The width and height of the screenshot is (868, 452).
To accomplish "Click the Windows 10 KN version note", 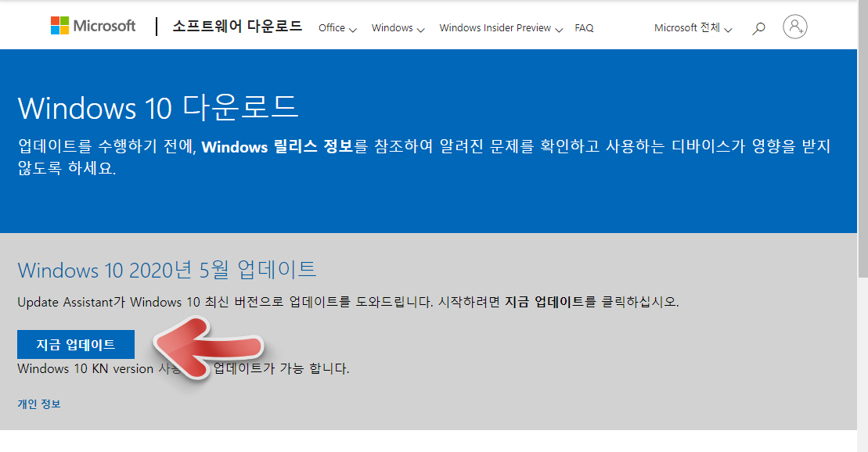I will coord(183,368).
